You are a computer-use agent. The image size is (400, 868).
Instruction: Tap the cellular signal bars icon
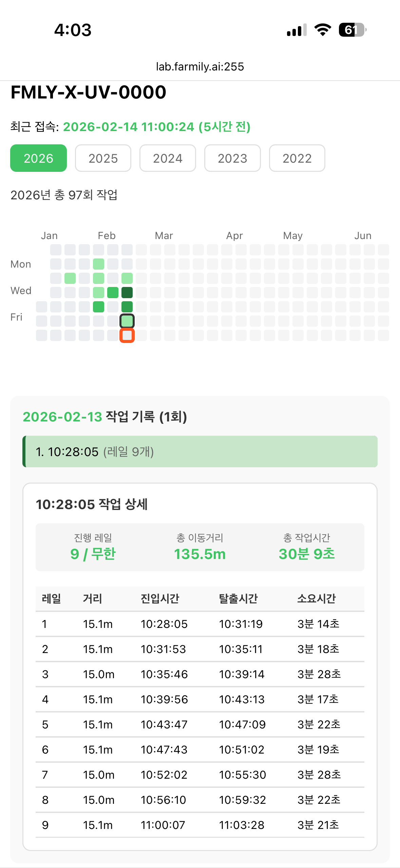(297, 30)
